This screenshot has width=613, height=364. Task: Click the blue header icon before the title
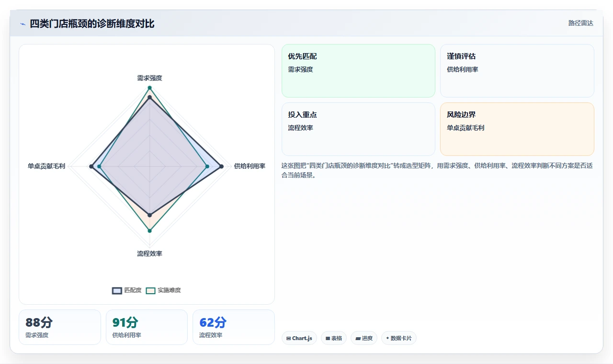(x=23, y=24)
